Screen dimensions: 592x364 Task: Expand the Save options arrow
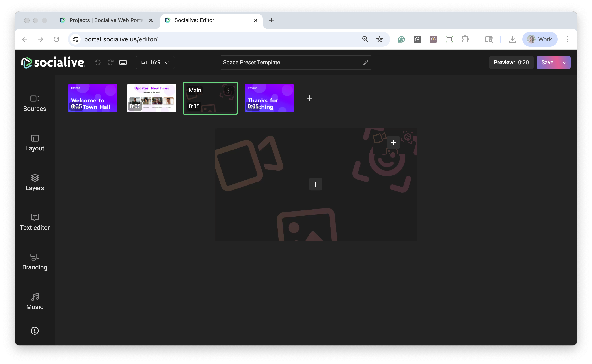[564, 63]
